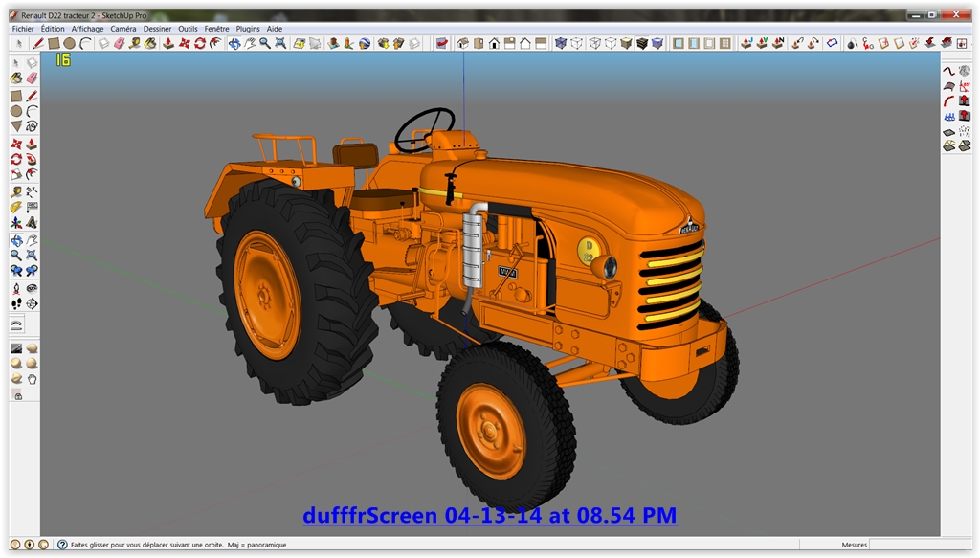Select Freehand tool in left tool palette
The image size is (980, 558).
[32, 126]
